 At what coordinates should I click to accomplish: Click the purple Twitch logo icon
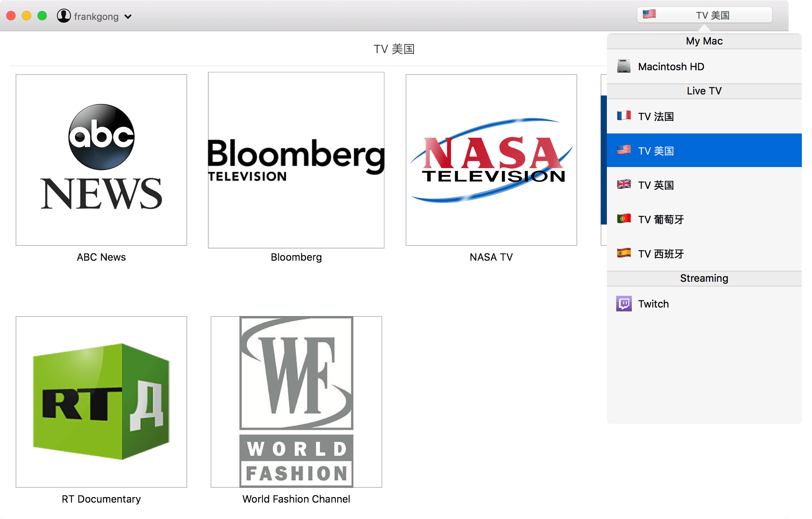(624, 304)
